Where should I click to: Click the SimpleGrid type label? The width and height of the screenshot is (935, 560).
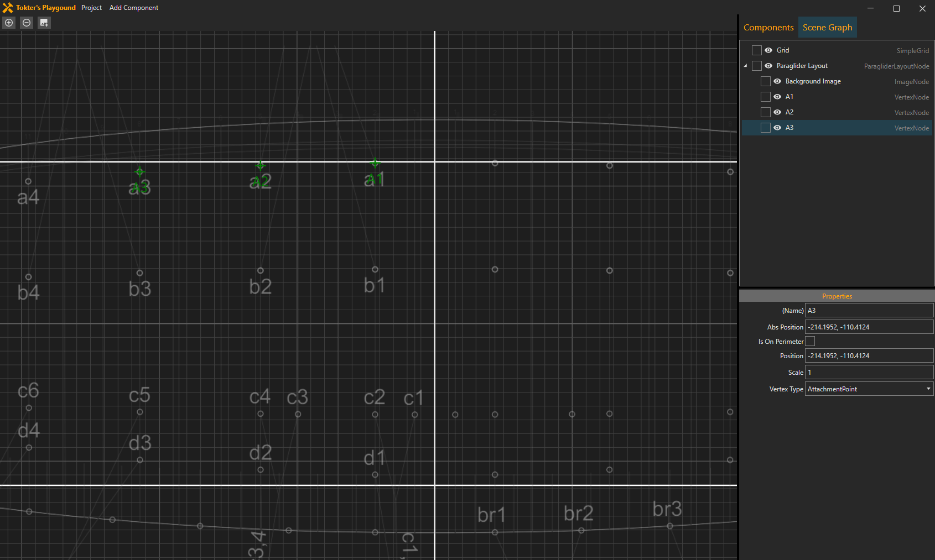[x=913, y=51]
